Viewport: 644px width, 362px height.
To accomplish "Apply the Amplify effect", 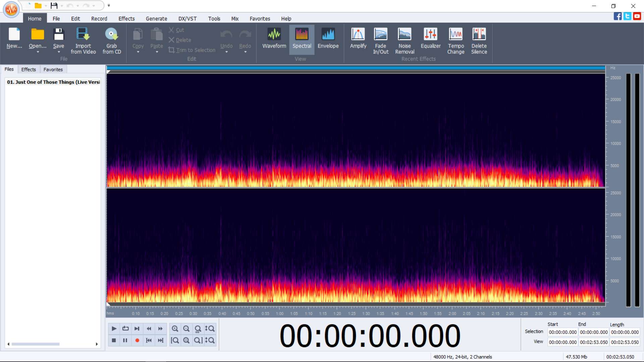I will click(358, 39).
